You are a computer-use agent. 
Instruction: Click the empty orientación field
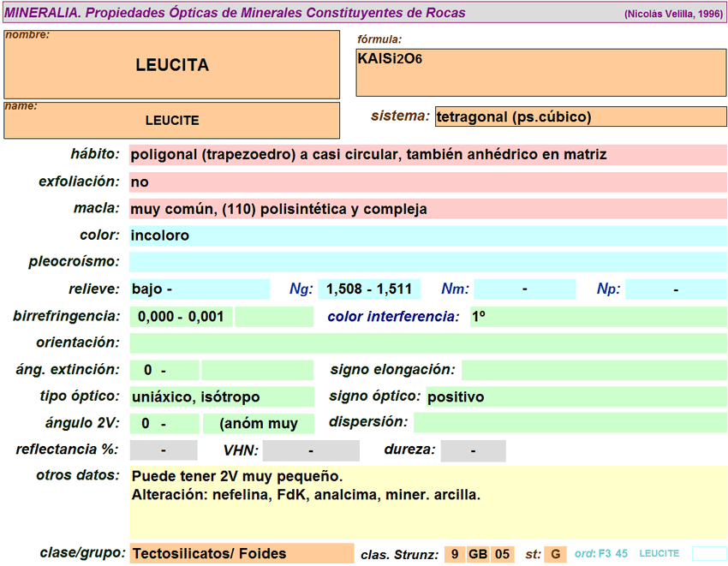[x=427, y=343]
